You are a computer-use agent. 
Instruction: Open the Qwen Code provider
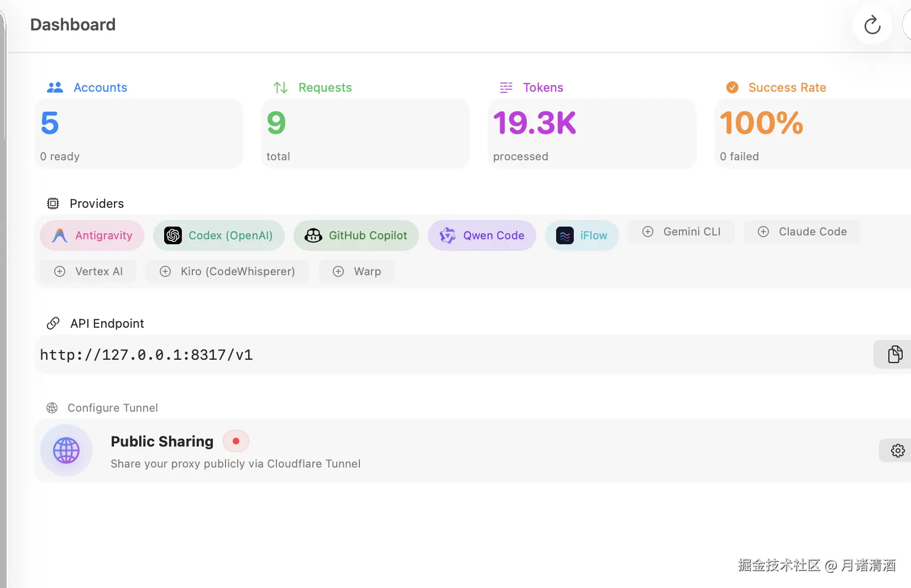482,235
